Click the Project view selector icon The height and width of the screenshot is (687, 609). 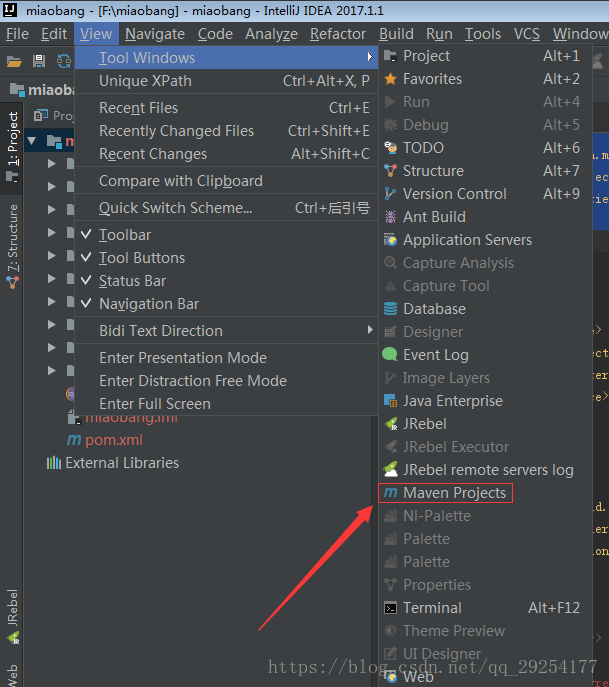tap(41, 115)
